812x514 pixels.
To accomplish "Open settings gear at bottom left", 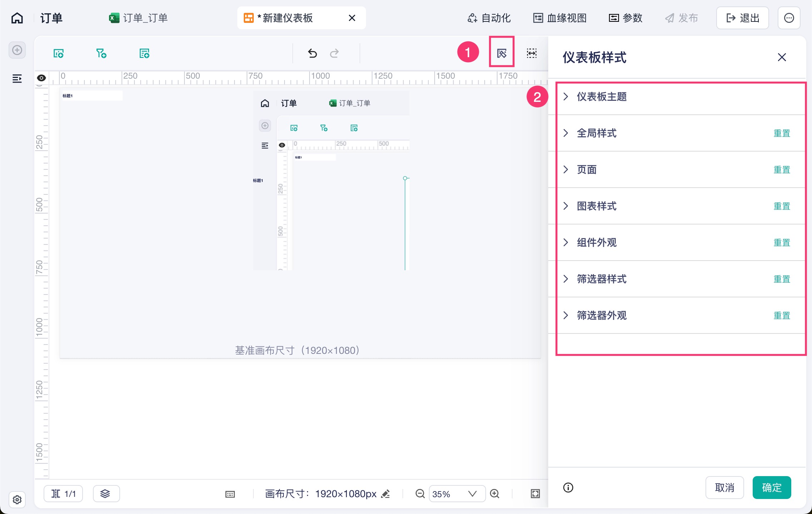I will pos(17,499).
